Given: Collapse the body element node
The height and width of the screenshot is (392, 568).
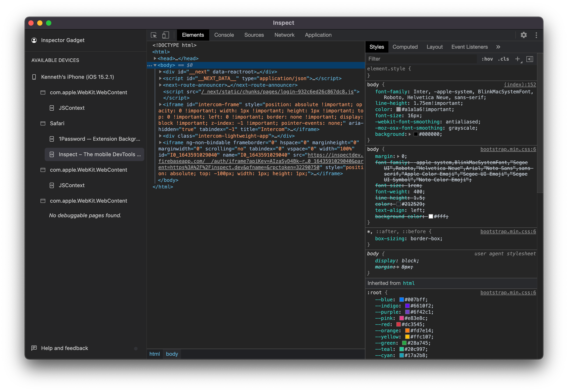Looking at the screenshot, I should 155,65.
